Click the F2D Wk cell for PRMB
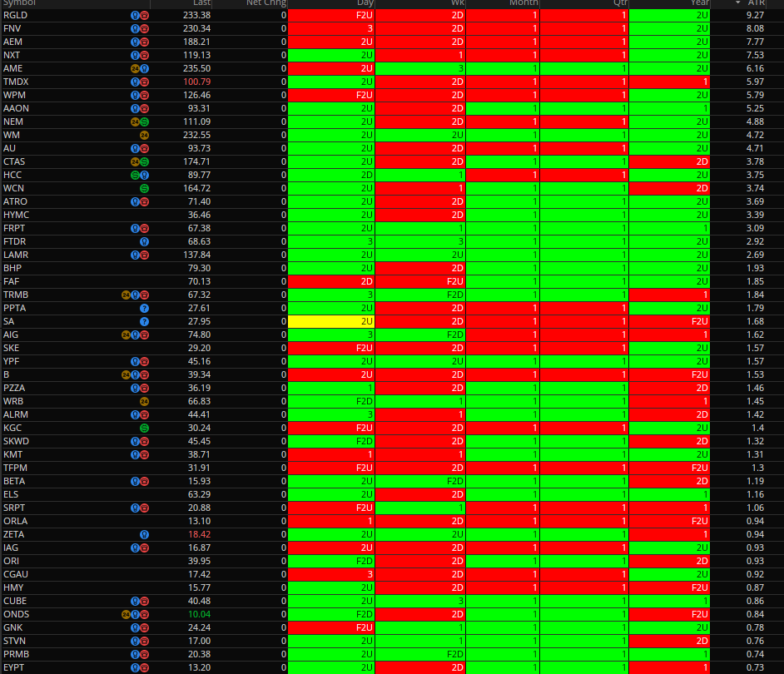Viewport: 784px width, 674px height. pos(420,655)
